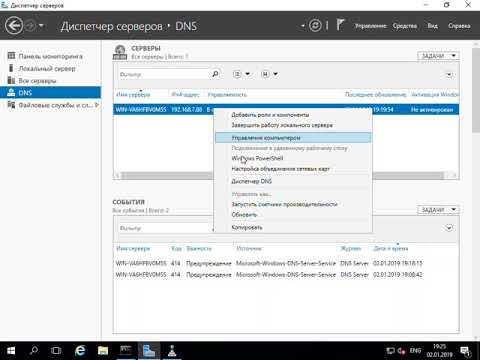
Task: Open the ЗАДАЧИ dropdown in События section
Action: (x=438, y=209)
